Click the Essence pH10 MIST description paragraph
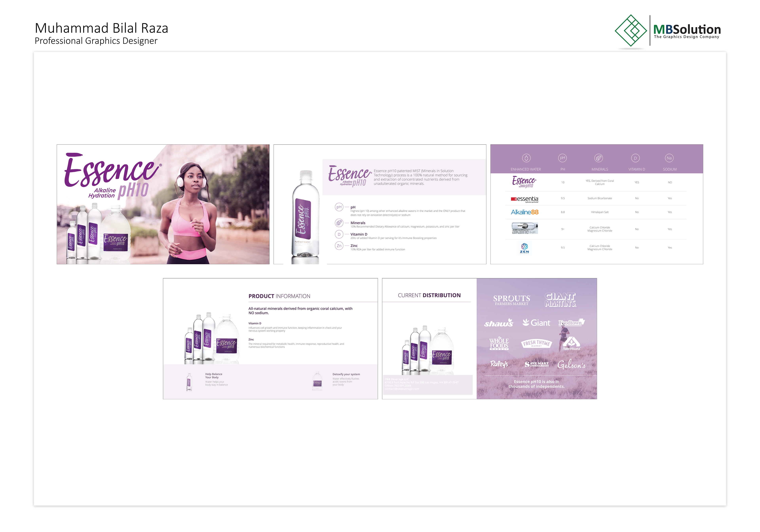 pyautogui.click(x=420, y=177)
